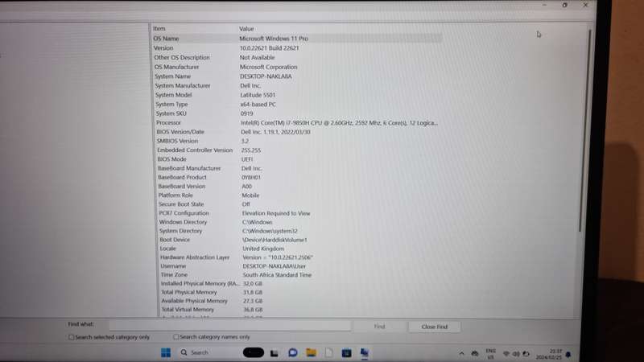Screen dimensions: 644x362
Task: Select the Version row
Action: pyautogui.click(x=298, y=48)
